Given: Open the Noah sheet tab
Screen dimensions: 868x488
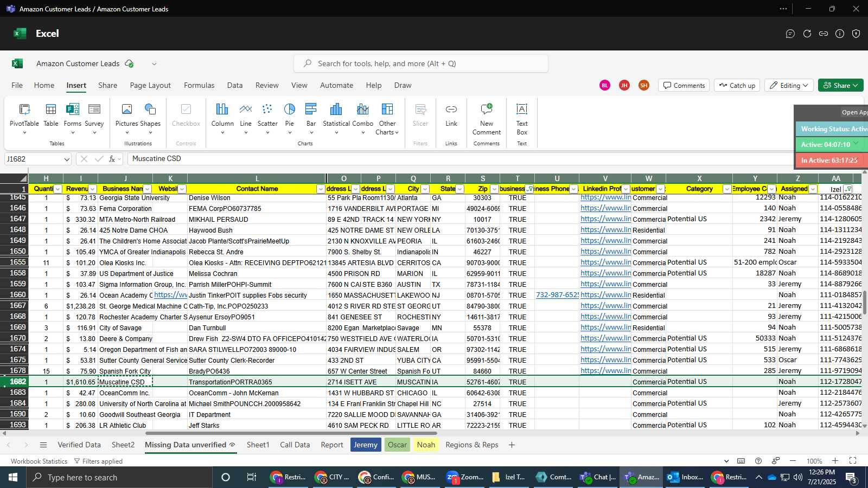Looking at the screenshot, I should (426, 445).
